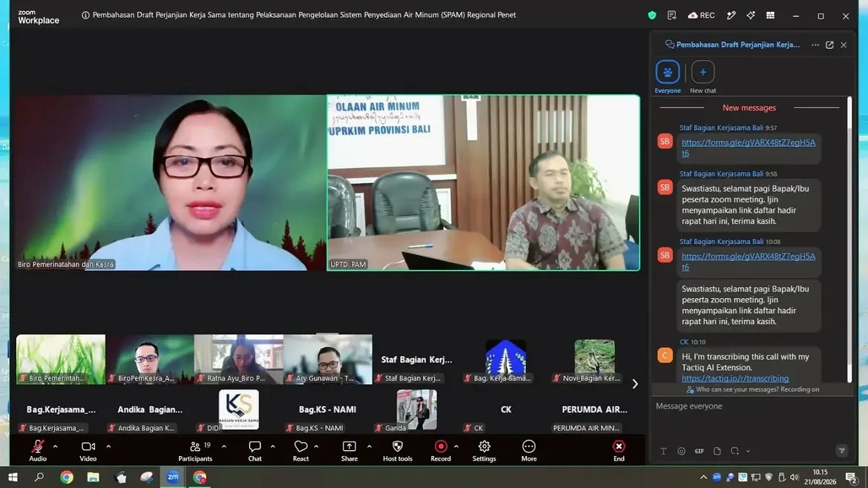Select the PERUMDA AIR MIN... tile
This screenshot has height=488, width=868.
coord(594,410)
